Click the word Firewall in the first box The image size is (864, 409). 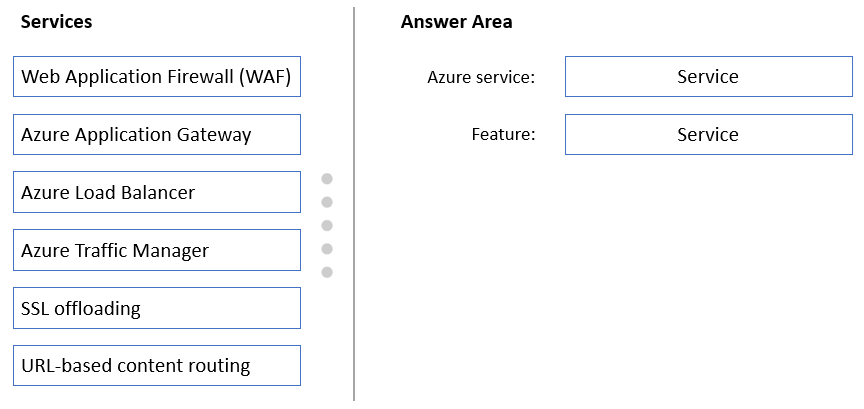coord(201,76)
